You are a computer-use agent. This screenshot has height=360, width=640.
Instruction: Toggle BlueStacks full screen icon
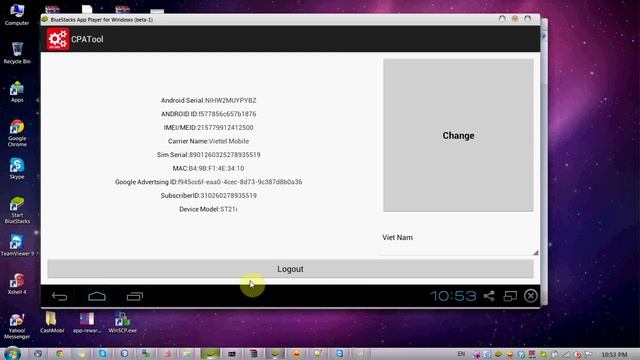pyautogui.click(x=510, y=296)
